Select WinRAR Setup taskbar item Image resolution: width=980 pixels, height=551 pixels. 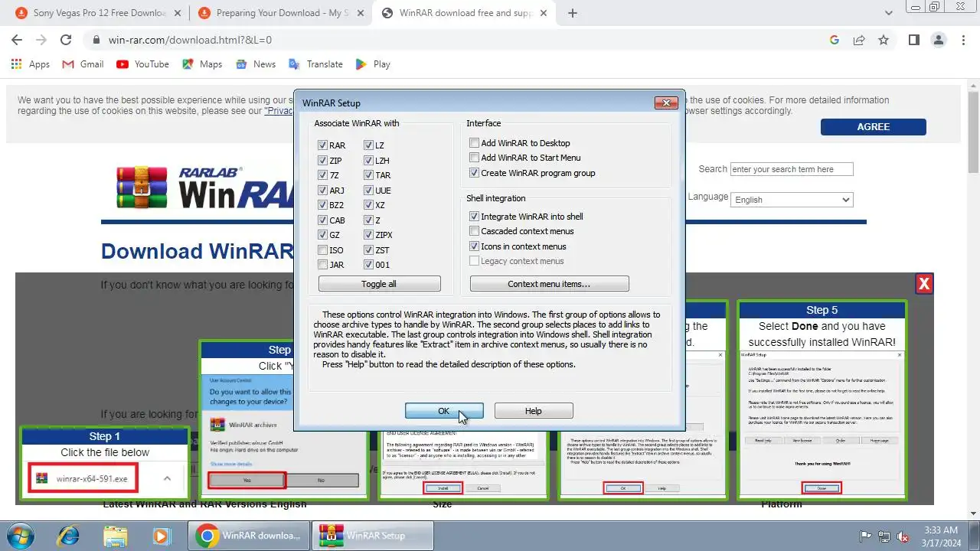click(373, 536)
